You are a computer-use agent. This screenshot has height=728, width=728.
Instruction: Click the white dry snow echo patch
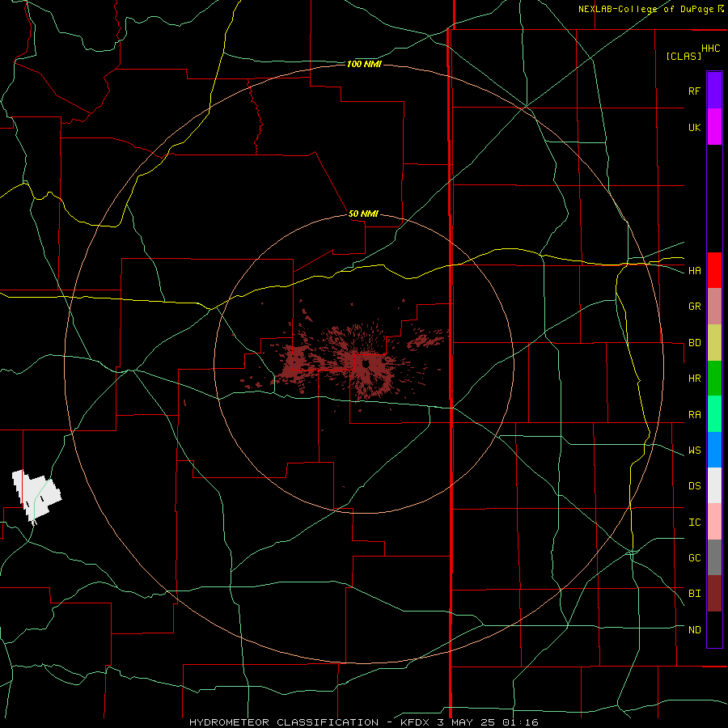point(36,495)
